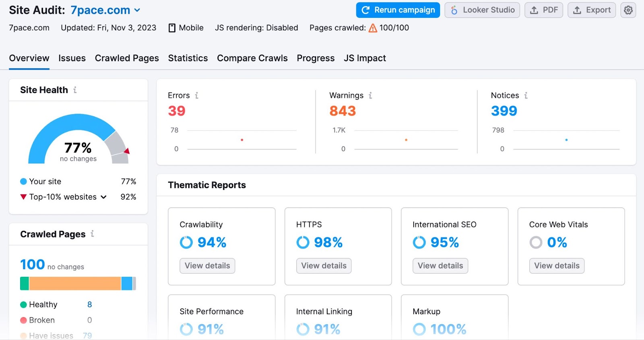The image size is (644, 340).
Task: Click the Crawled Pages info icon
Action: click(92, 234)
